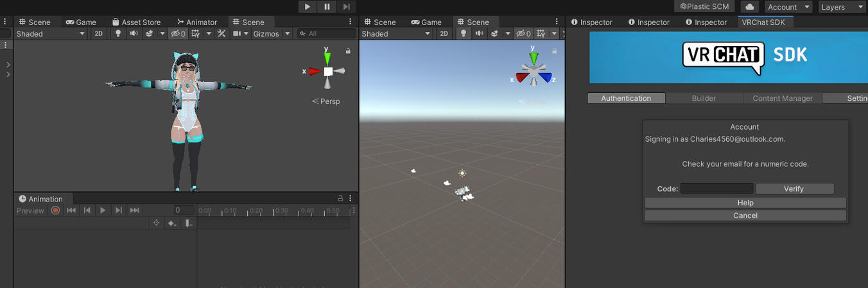
Task: Toggle animation Preview mode
Action: tap(30, 210)
